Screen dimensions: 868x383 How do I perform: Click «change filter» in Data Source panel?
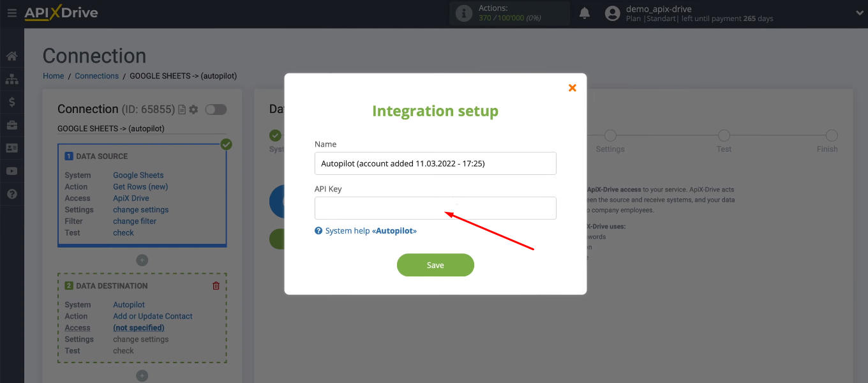pos(135,221)
